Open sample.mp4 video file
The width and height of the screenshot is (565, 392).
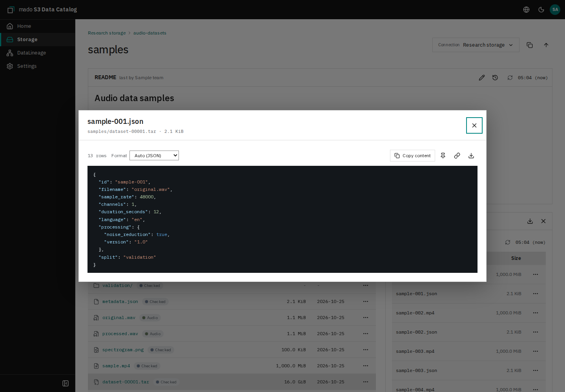(x=116, y=366)
